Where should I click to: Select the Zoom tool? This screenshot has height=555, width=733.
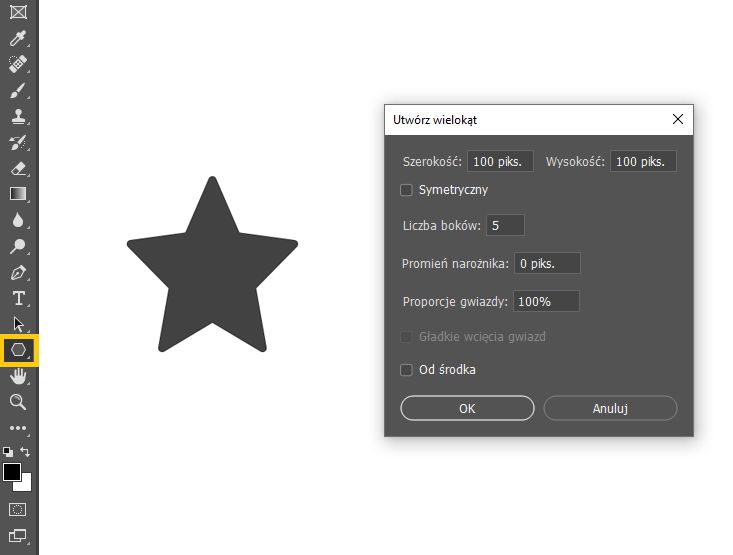tap(18, 402)
